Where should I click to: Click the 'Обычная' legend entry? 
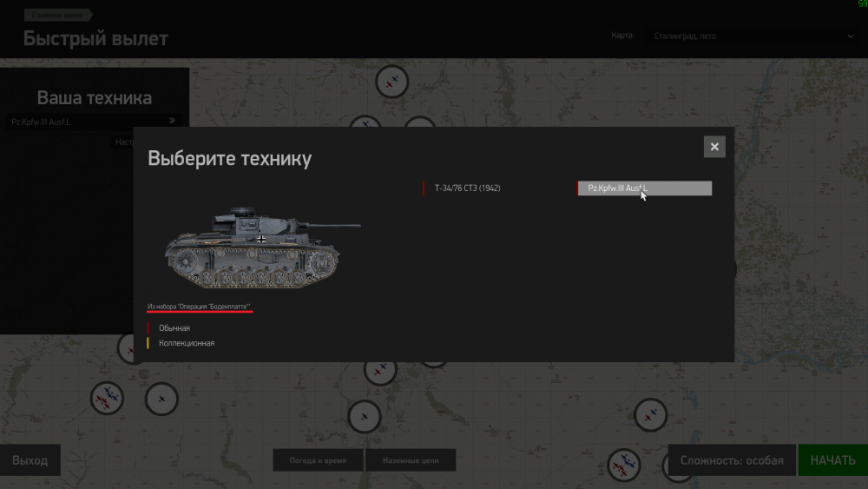(x=174, y=327)
